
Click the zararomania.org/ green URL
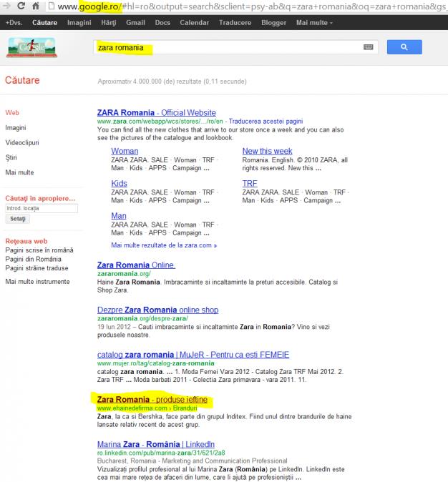tap(124, 274)
